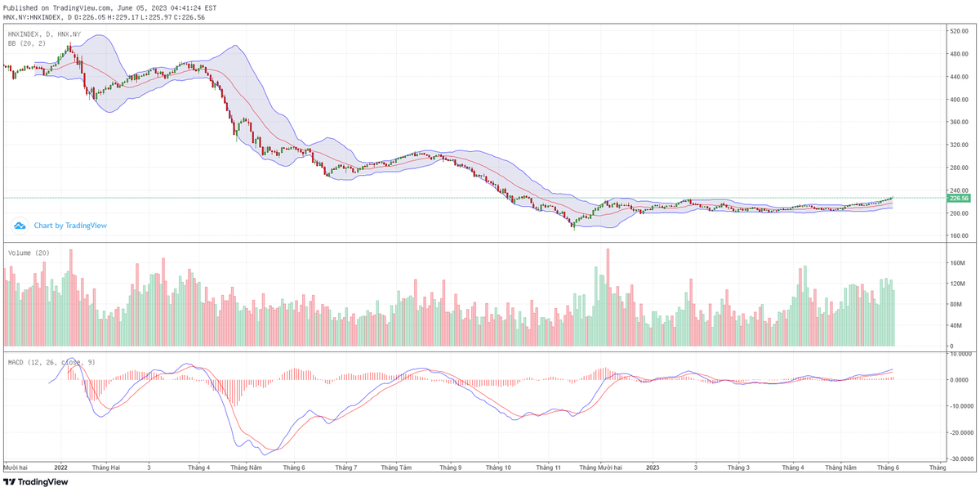980x492 pixels.
Task: Click the green 226.56 current price label
Action: (958, 198)
